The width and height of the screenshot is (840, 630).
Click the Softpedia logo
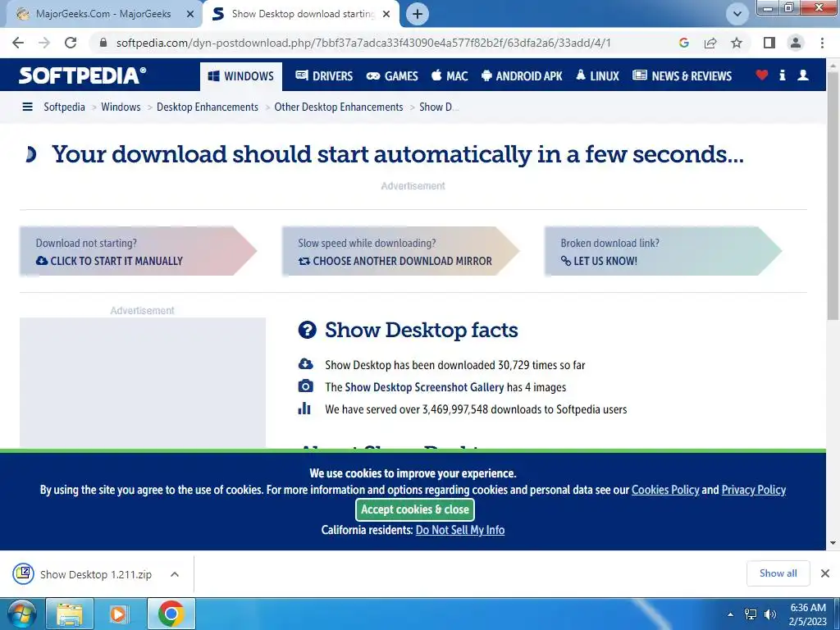coord(82,75)
